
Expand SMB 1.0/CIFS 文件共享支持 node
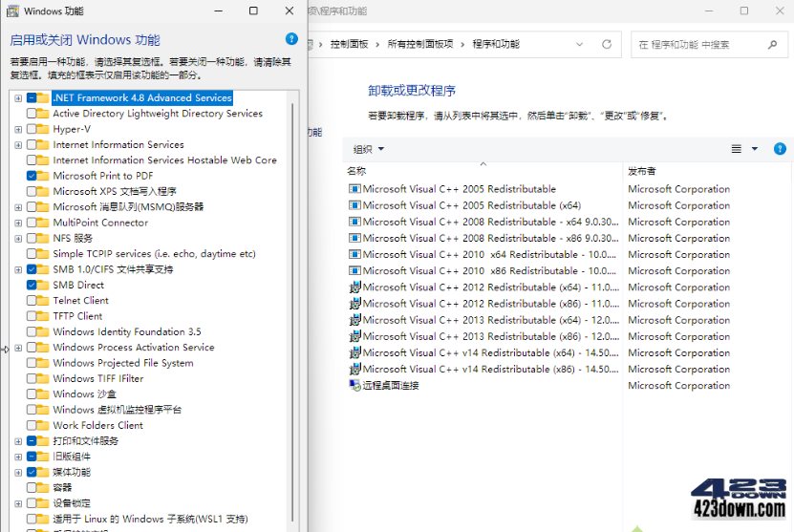[x=18, y=269]
